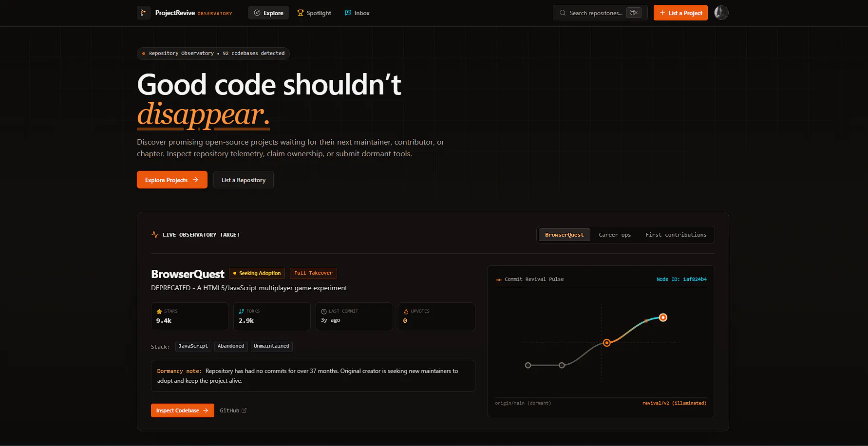Switch to the First contributions tab
The height and width of the screenshot is (446, 868).
click(x=676, y=235)
